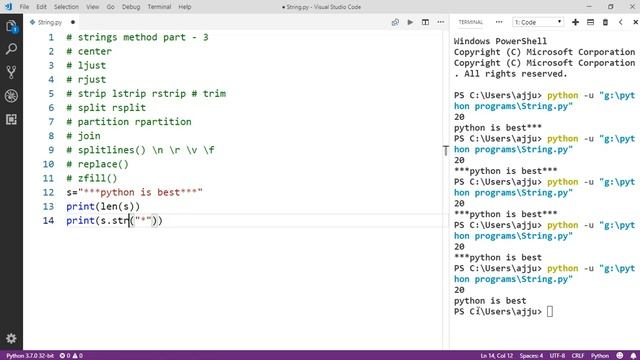This screenshot has height=360, width=640.
Task: Close the terminal panel
Action: (x=635, y=22)
